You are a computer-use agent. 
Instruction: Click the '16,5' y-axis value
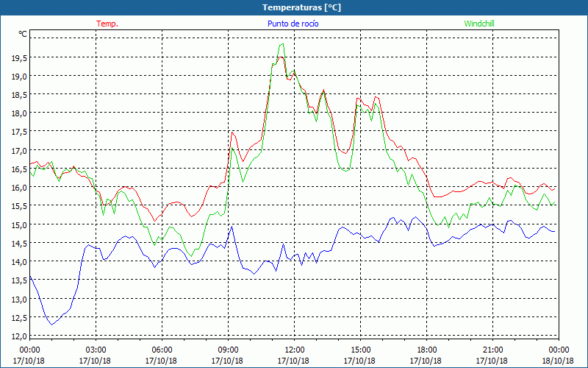(19, 169)
